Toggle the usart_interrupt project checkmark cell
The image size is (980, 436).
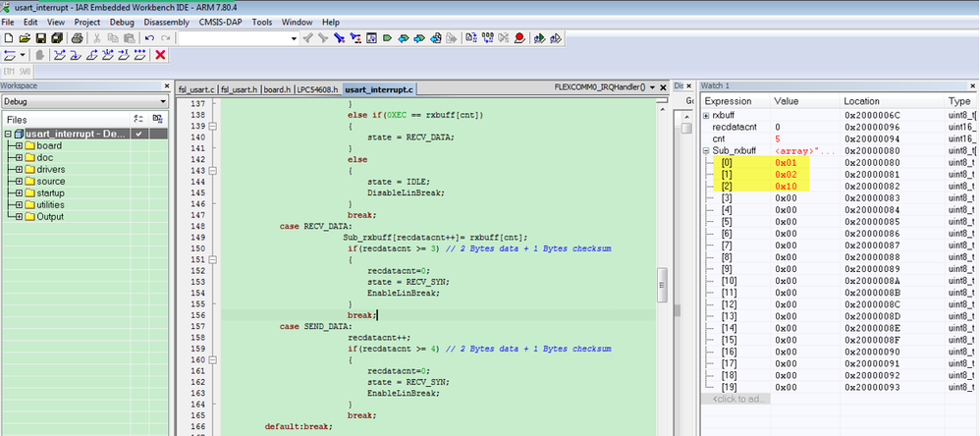[138, 134]
